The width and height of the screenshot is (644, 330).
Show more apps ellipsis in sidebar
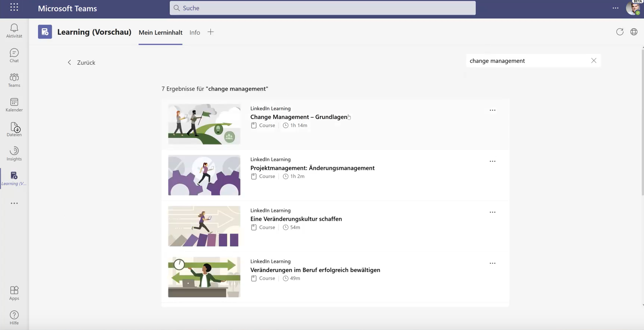pyautogui.click(x=14, y=203)
